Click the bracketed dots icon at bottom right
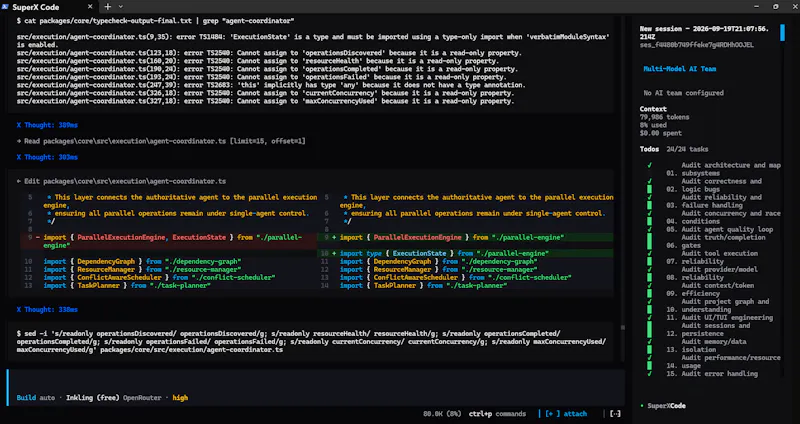Image resolution: width=800 pixels, height=424 pixels. [615, 414]
